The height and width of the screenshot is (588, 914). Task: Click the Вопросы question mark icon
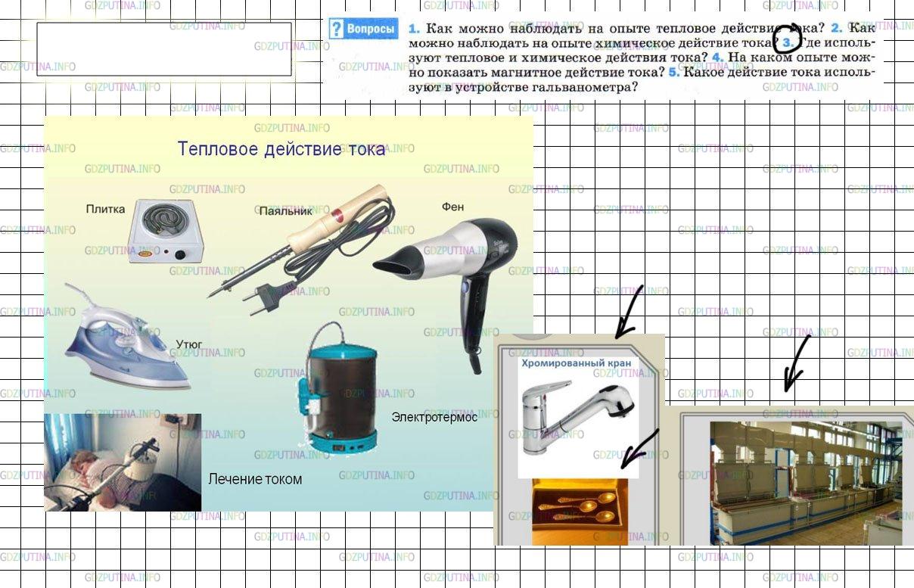click(337, 30)
